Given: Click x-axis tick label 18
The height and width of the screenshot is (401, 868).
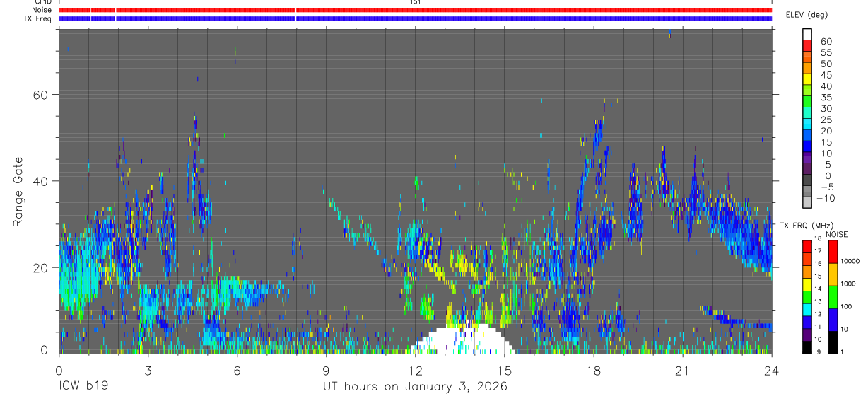Looking at the screenshot, I should click(594, 370).
